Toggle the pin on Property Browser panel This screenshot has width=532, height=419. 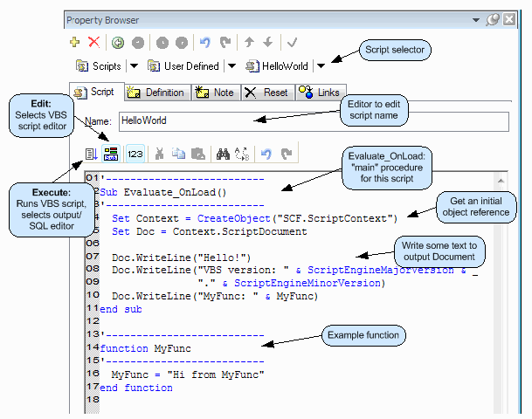point(494,19)
